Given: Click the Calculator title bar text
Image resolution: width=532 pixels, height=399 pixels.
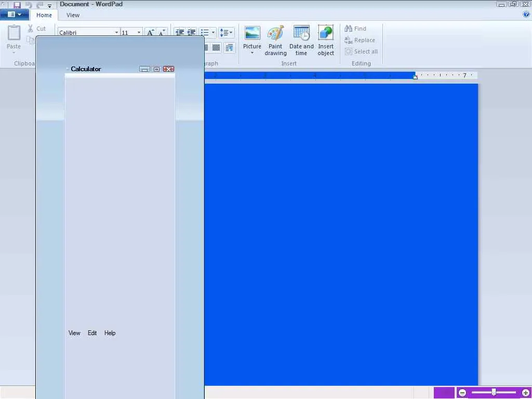Looking at the screenshot, I should (x=86, y=69).
